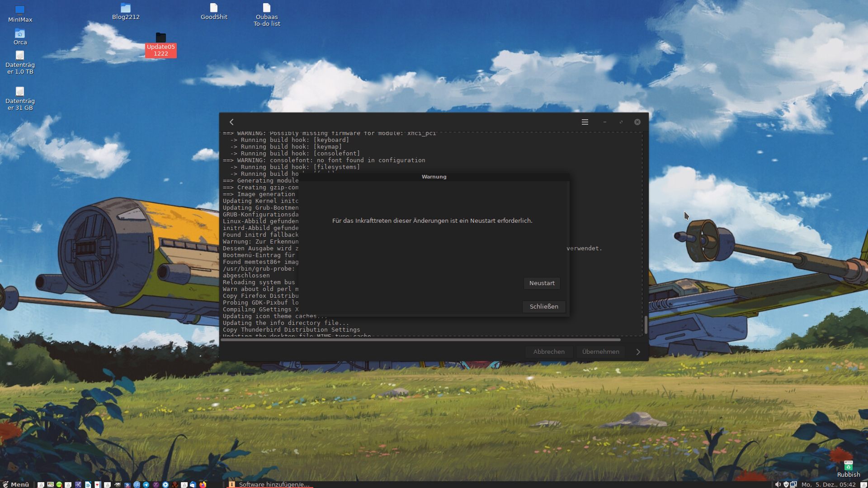868x488 pixels.
Task: Click the line 'Updating the info directory file...'
Action: 286,323
